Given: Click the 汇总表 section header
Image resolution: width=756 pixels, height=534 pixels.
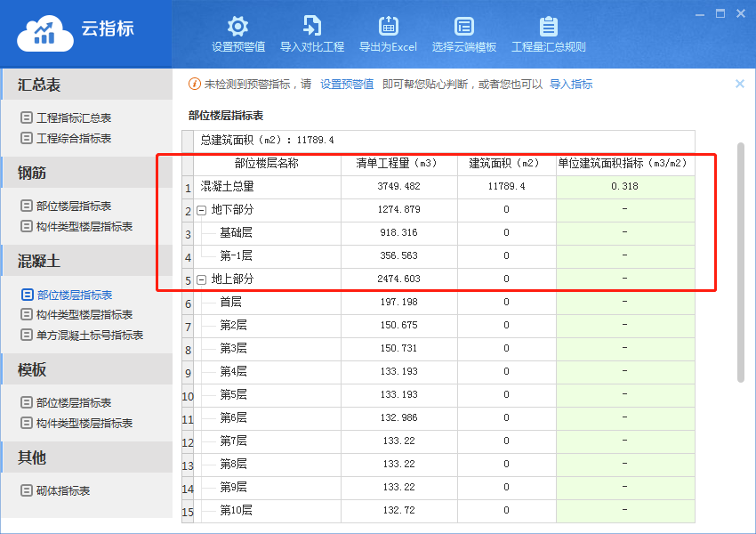Looking at the screenshot, I should pos(87,85).
